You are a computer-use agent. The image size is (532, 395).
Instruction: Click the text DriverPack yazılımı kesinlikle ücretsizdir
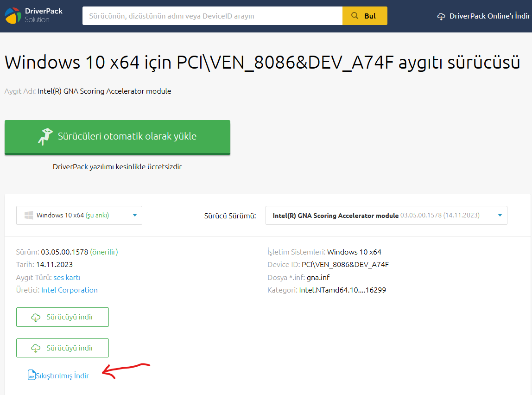[x=117, y=166]
